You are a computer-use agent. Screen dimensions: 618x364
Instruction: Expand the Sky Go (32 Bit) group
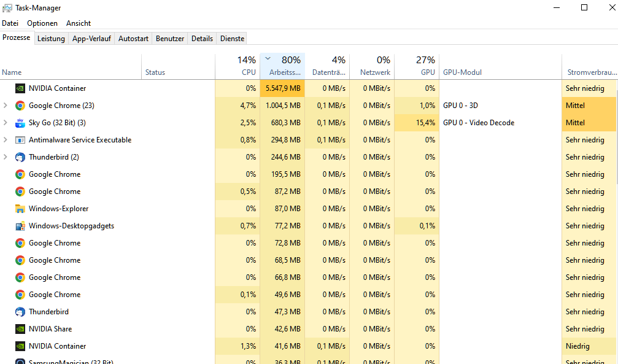[6, 123]
